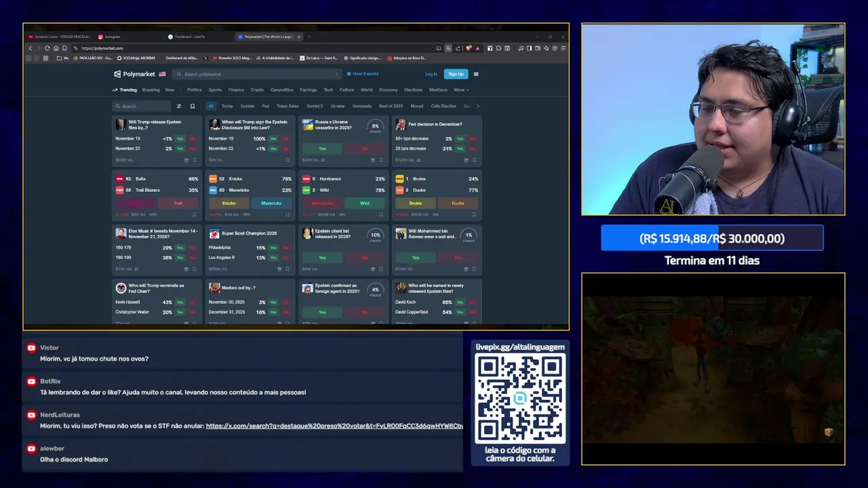
Task: Select the Best of 2025 topic chip
Action: tap(391, 106)
